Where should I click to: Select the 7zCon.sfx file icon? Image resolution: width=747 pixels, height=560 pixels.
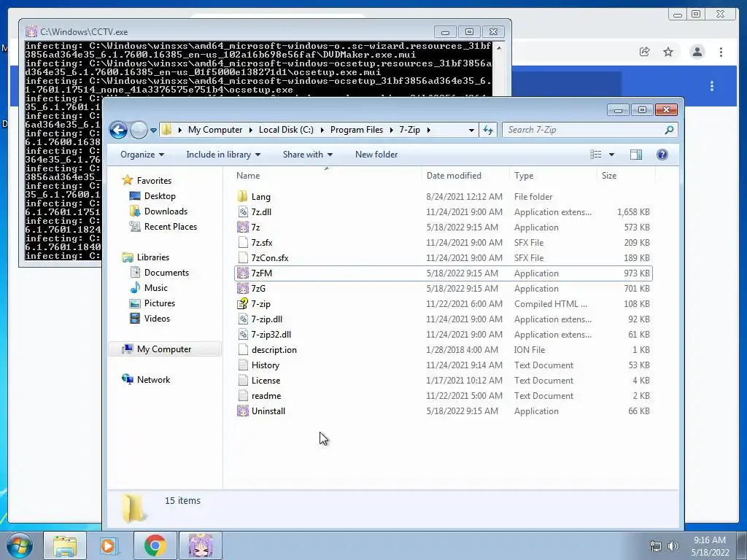tap(242, 257)
